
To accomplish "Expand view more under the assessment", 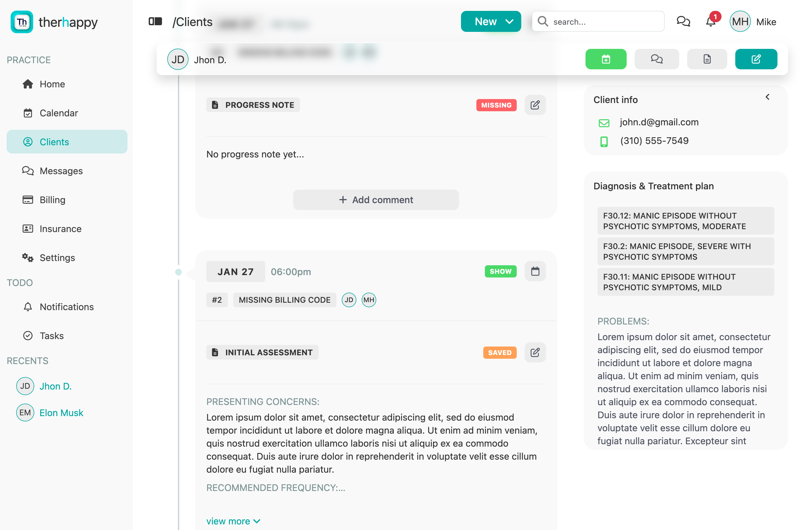I will click(x=233, y=521).
